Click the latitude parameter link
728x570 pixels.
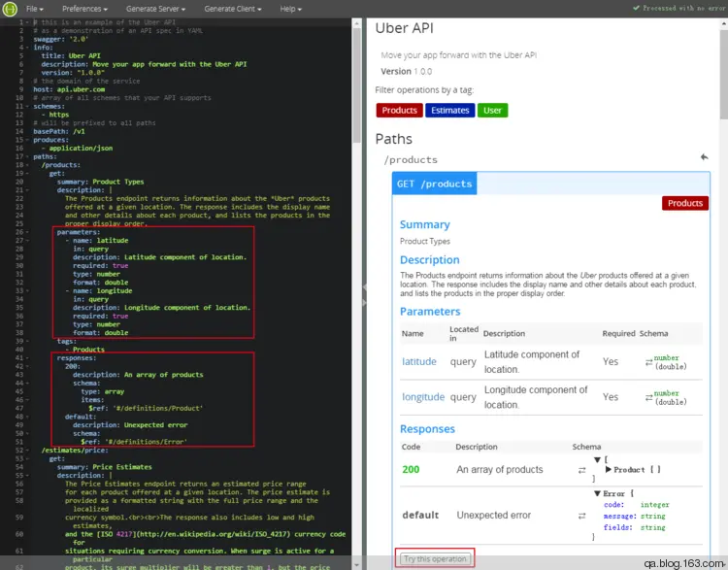pos(418,361)
